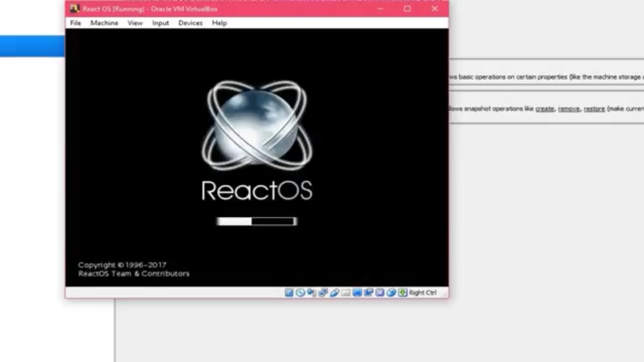Image resolution: width=644 pixels, height=362 pixels.
Task: Minimize the React OS VirtualBox window
Action: pyautogui.click(x=380, y=9)
